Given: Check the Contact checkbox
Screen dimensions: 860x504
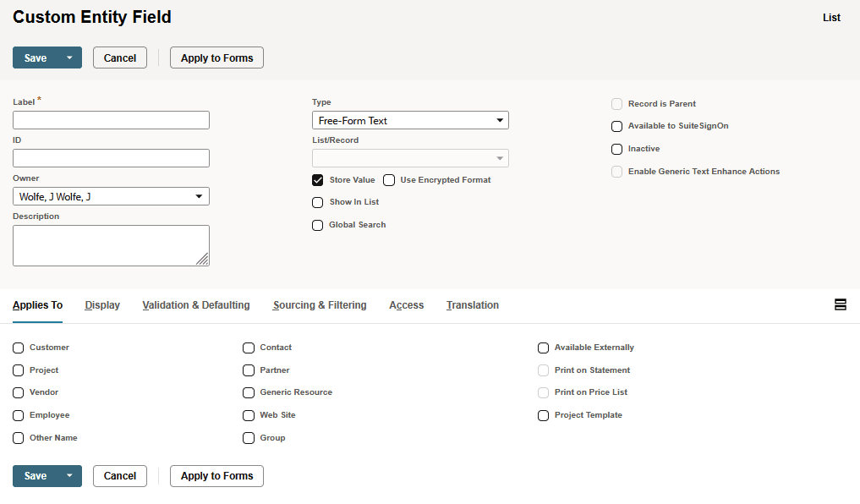Looking at the screenshot, I should pos(249,348).
